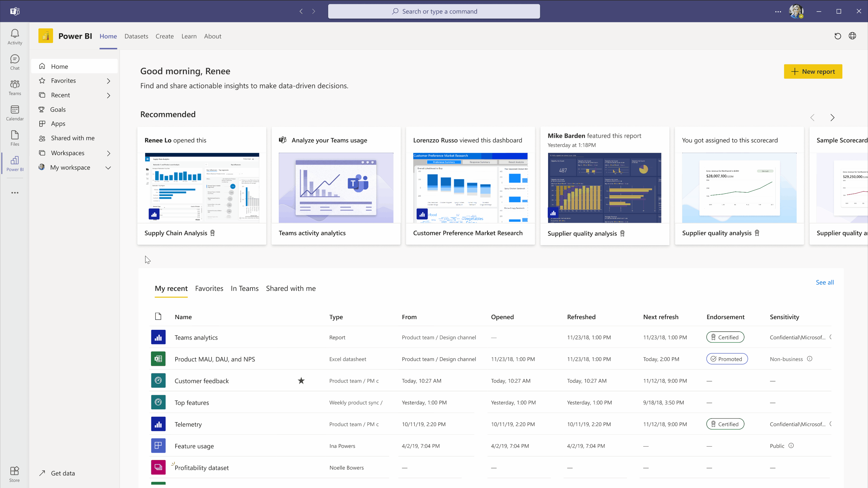Open the Apps section
Screen dimensions: 868x488
[x=58, y=123]
